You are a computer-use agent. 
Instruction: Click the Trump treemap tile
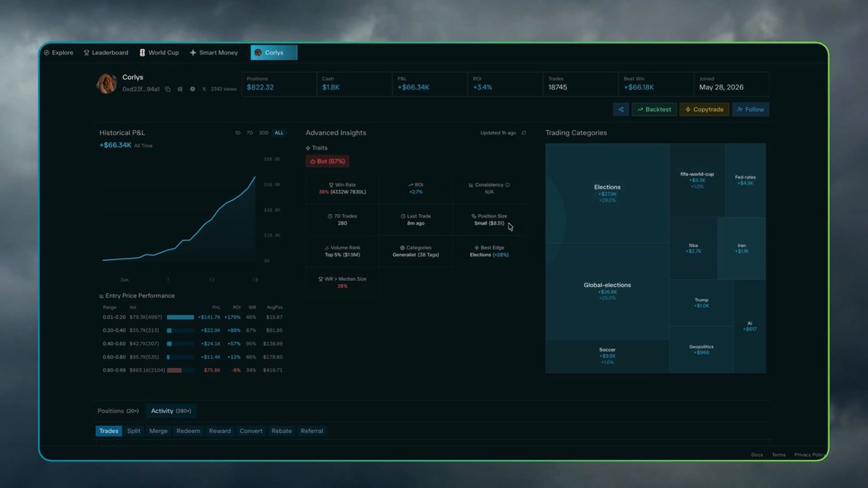(x=701, y=303)
